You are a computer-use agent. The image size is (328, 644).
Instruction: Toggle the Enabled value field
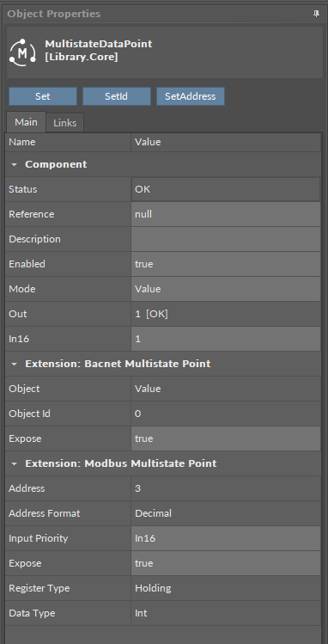(226, 264)
